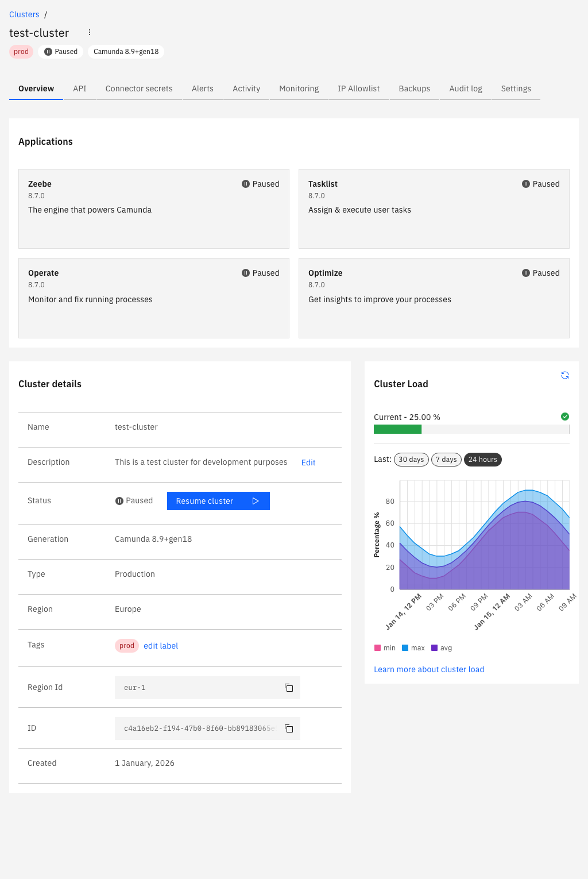Image resolution: width=588 pixels, height=879 pixels.
Task: Select the 24 hours range
Action: coord(483,460)
